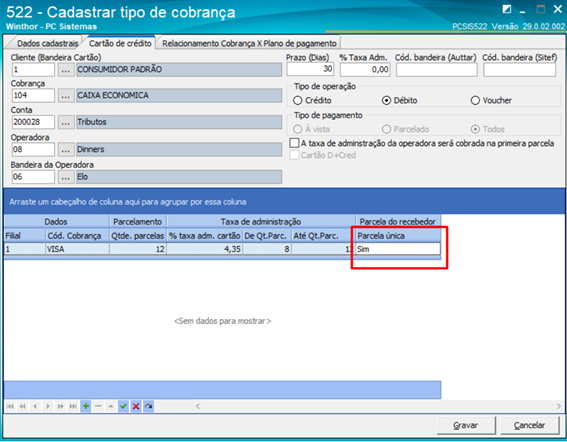Viewport: 567px width, 442px height.
Task: Click the Operadora code field showing 08
Action: [33, 150]
